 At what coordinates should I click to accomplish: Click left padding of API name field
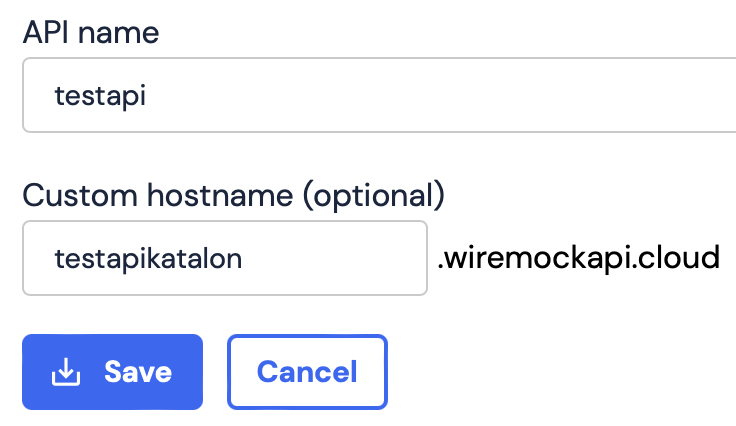click(38, 95)
